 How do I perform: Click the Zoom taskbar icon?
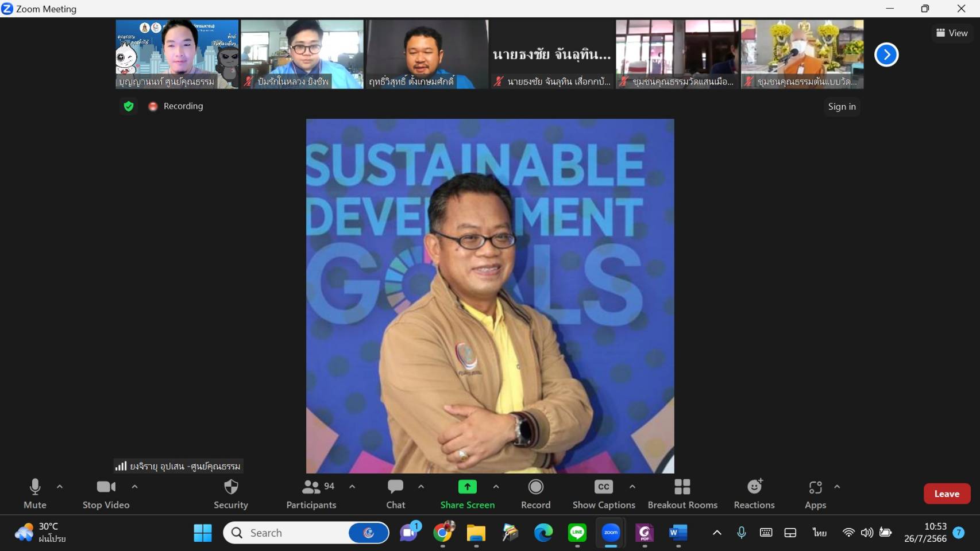tap(611, 533)
